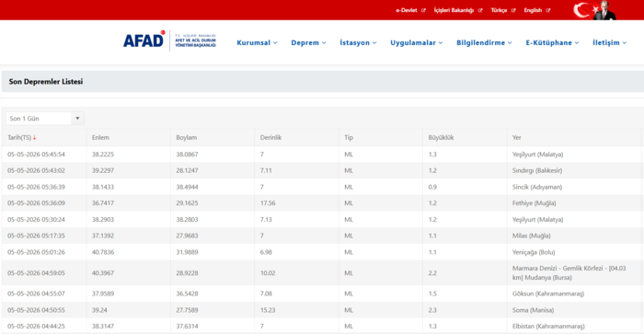Click the Turkish flag and Atatürk image

tap(594, 10)
